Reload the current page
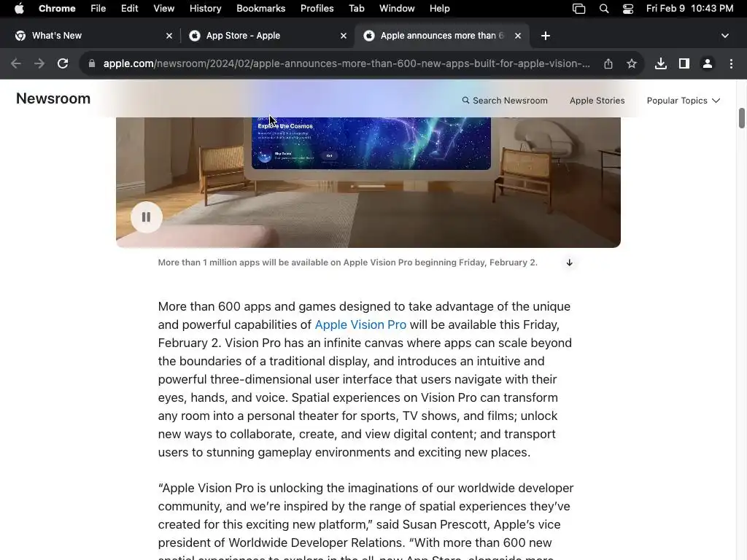The height and width of the screenshot is (560, 747). pyautogui.click(x=63, y=63)
